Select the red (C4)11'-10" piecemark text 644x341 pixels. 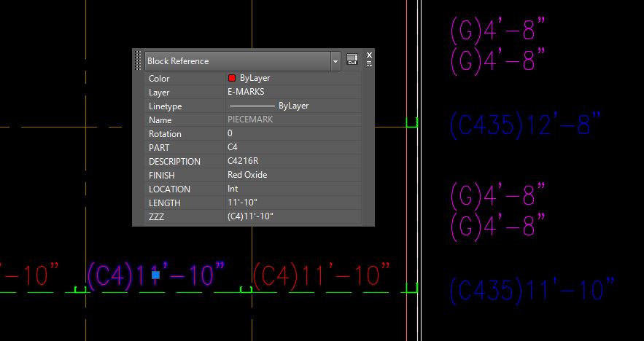322,277
